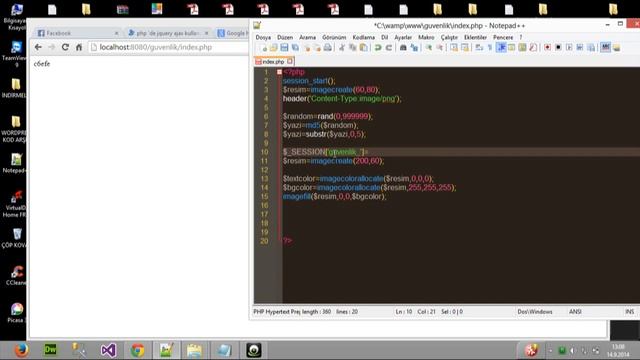Click the ANSI encoding status bar entry

coord(575,312)
